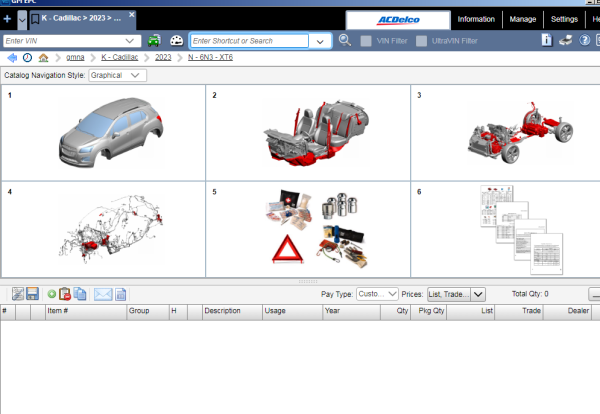Sort by the Group column header
The height and width of the screenshot is (414, 600).
pos(148,311)
